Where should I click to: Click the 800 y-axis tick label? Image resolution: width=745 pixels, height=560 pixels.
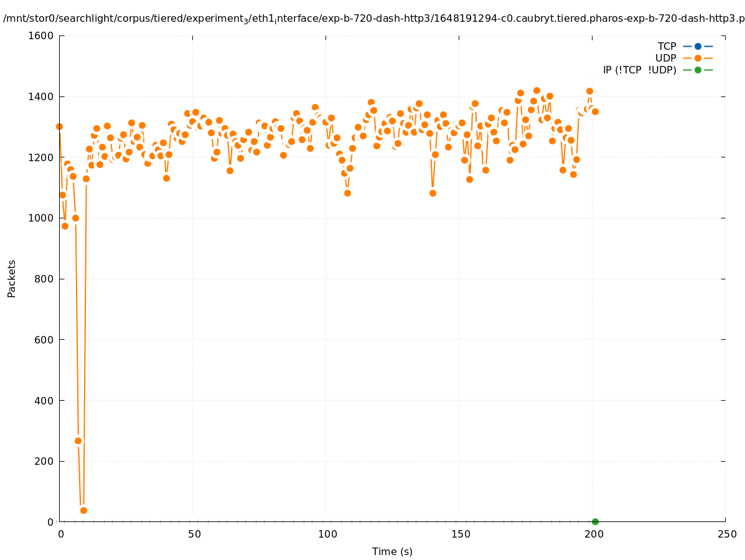[x=45, y=279]
